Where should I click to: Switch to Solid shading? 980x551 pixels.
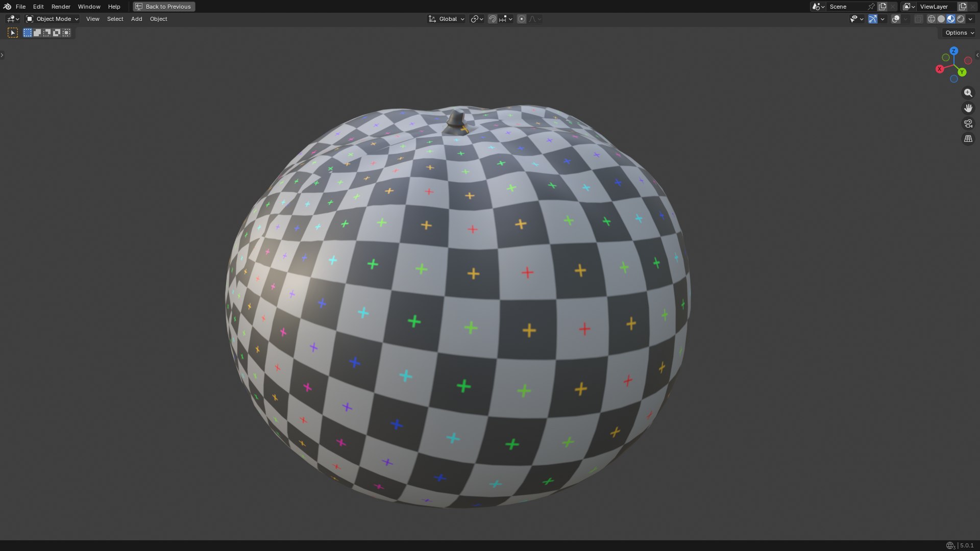[941, 19]
